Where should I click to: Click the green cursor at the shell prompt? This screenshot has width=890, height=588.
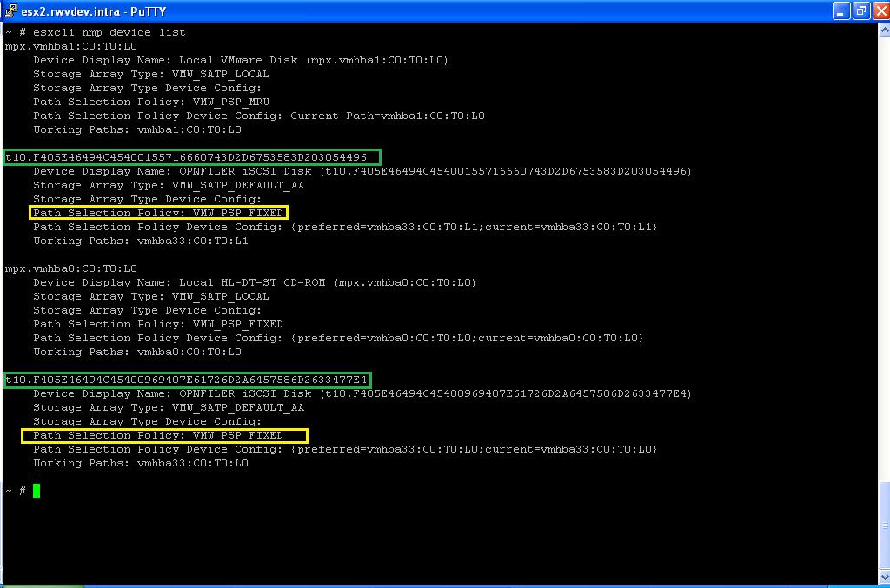37,491
